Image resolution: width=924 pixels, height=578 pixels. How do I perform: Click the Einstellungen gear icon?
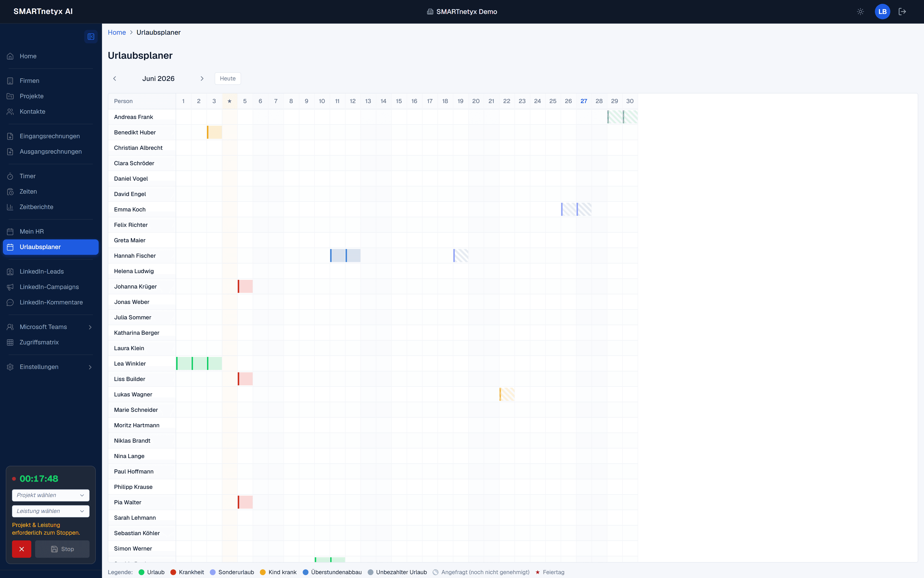coord(10,367)
